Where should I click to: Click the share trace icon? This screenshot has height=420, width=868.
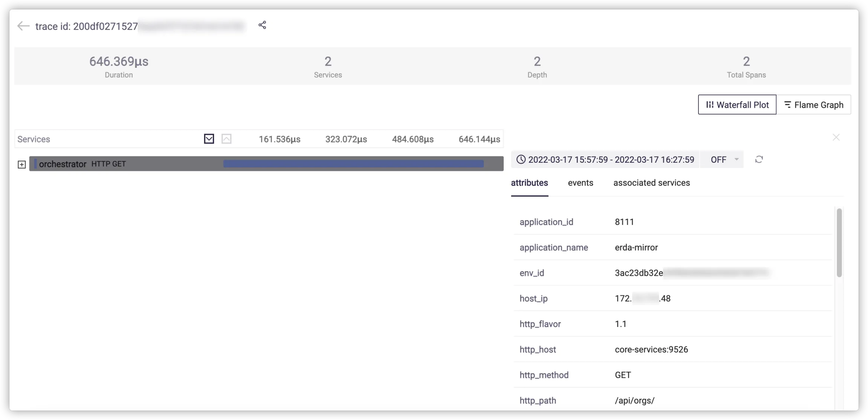[x=262, y=25]
